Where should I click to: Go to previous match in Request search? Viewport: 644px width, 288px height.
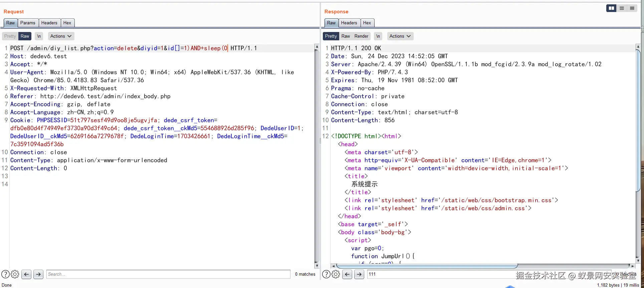26,274
